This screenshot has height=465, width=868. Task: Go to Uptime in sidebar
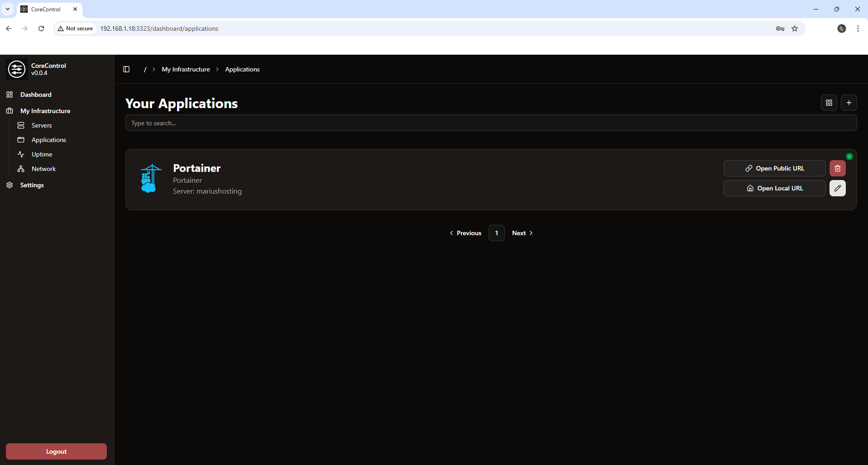42,154
